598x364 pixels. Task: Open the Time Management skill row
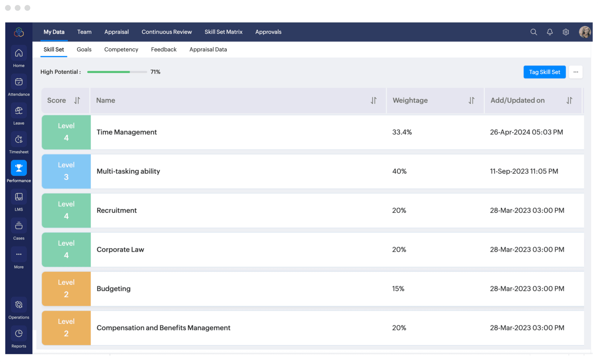click(x=127, y=132)
